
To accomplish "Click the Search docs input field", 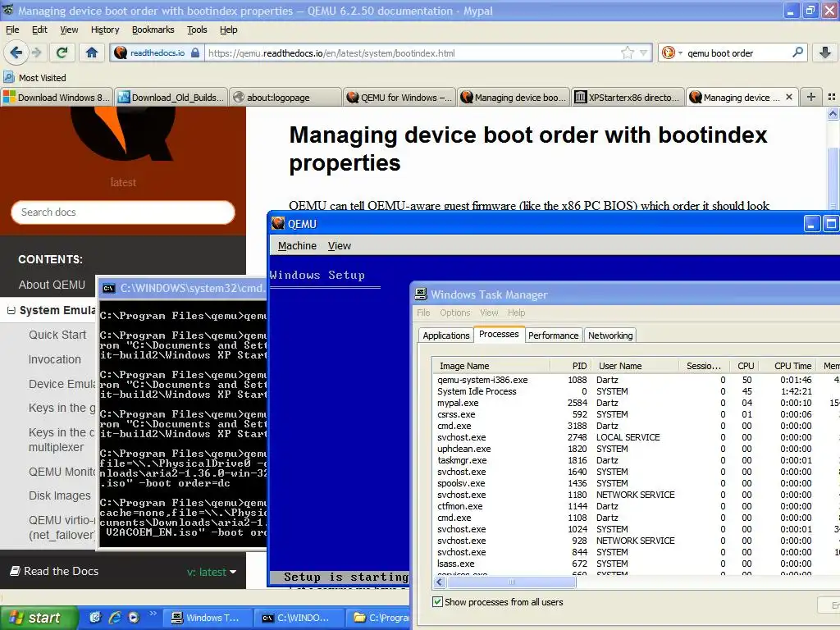I will [x=123, y=212].
